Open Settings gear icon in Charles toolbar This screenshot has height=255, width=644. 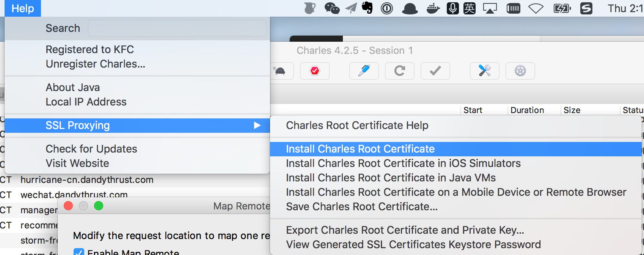click(x=520, y=71)
